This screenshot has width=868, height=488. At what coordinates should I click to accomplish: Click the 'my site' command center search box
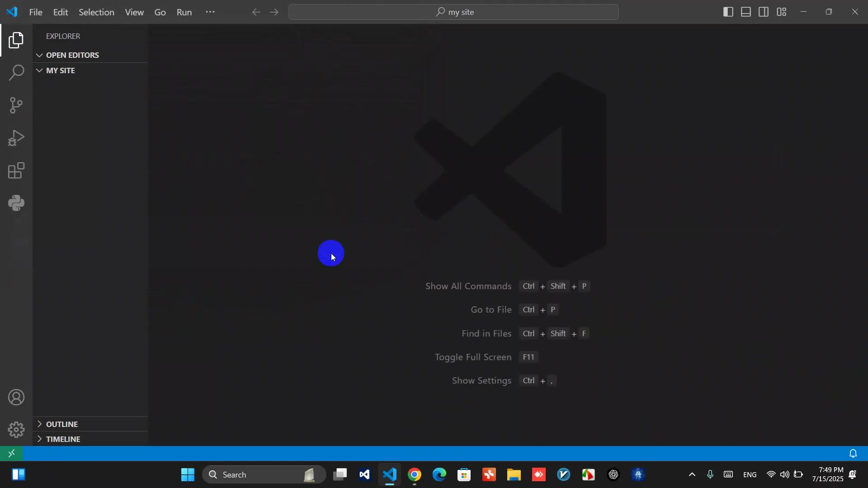click(x=453, y=12)
